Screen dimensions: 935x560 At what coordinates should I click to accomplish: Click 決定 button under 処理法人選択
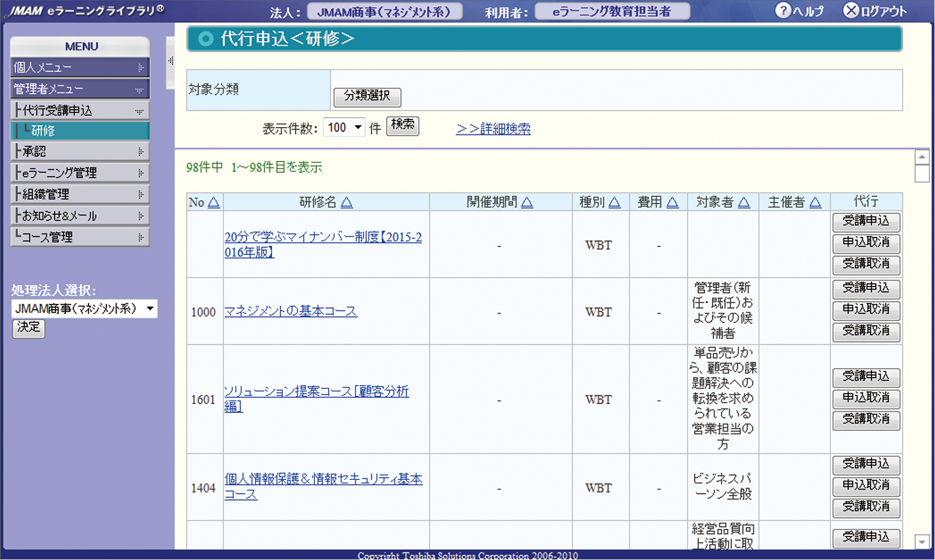pos(28,328)
